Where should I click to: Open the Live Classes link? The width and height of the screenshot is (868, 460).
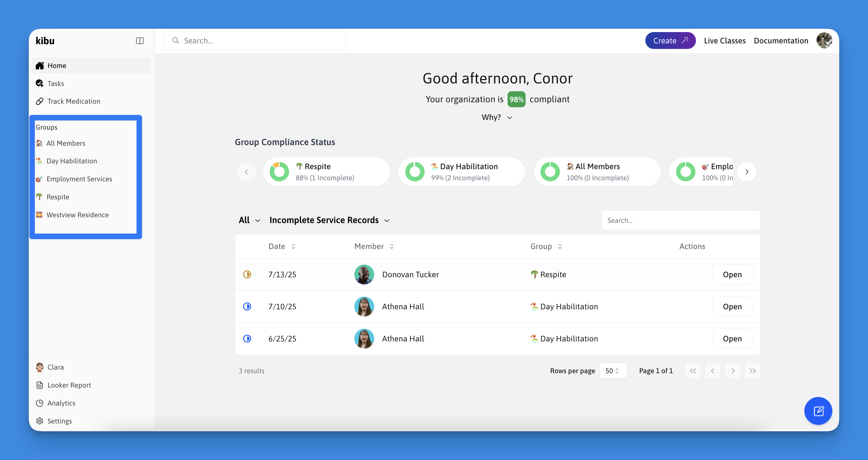(724, 41)
